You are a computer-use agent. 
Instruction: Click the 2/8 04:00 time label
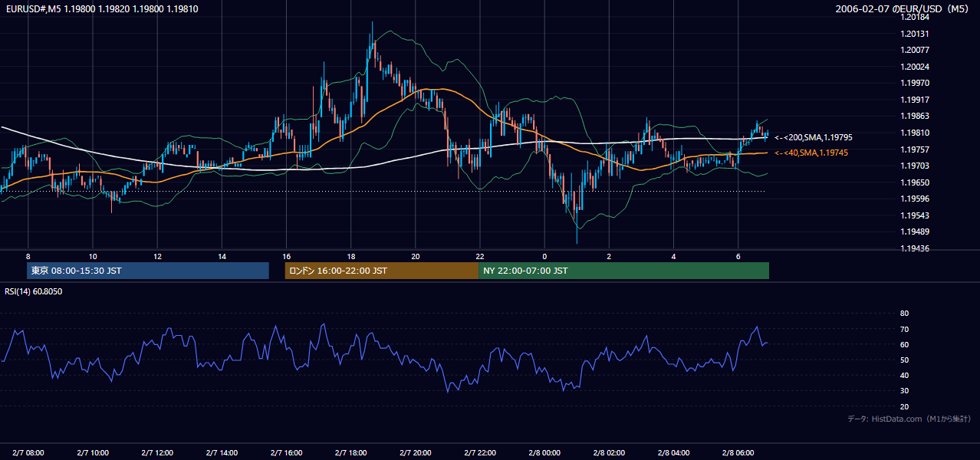[x=673, y=452]
